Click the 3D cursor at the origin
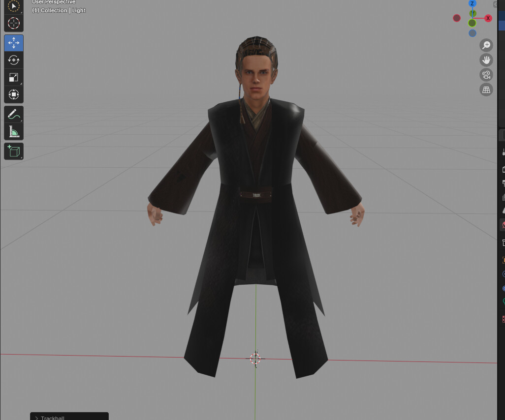 [x=255, y=359]
